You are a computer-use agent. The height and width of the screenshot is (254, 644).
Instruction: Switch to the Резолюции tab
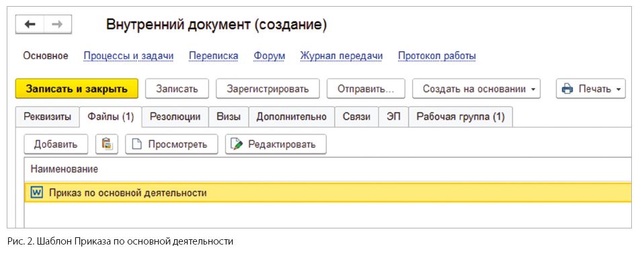[175, 116]
